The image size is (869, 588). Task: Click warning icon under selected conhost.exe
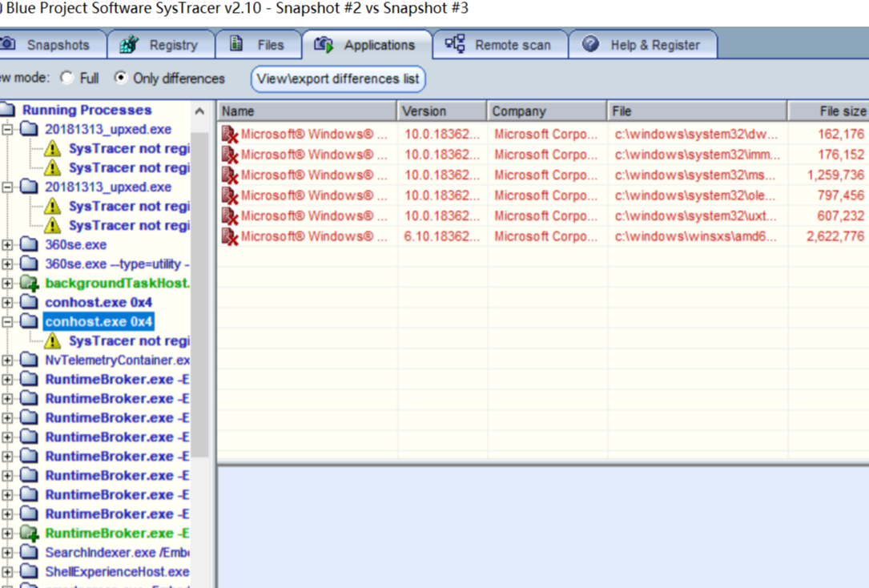click(52, 340)
